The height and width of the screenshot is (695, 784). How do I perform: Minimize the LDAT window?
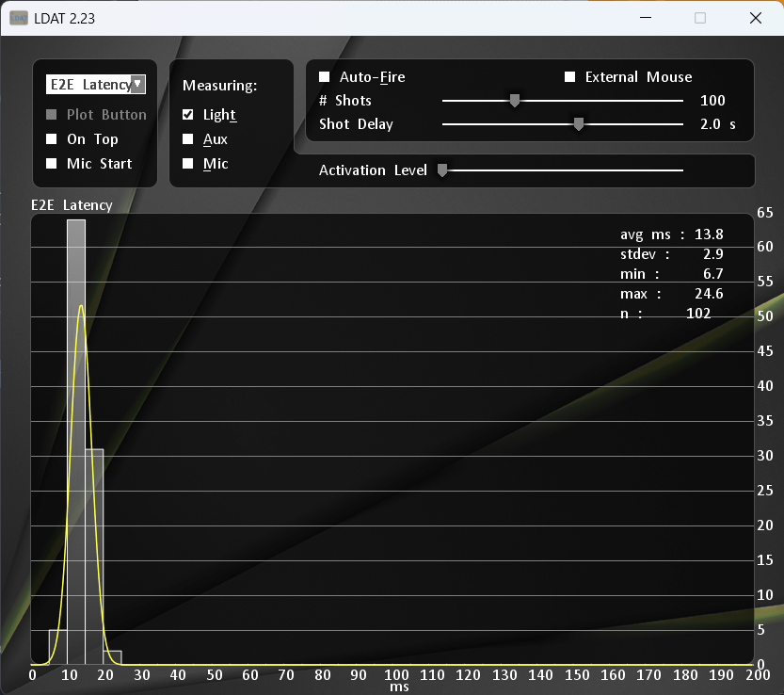646,18
